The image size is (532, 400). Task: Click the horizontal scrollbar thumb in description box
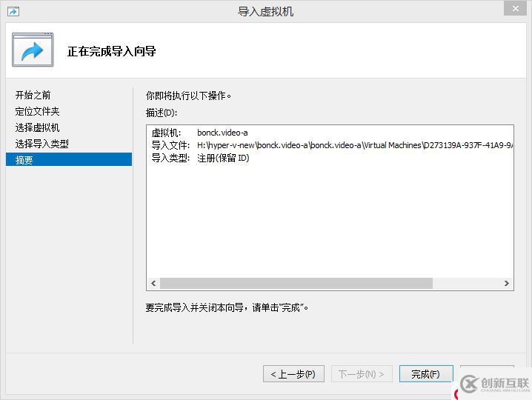coord(296,283)
